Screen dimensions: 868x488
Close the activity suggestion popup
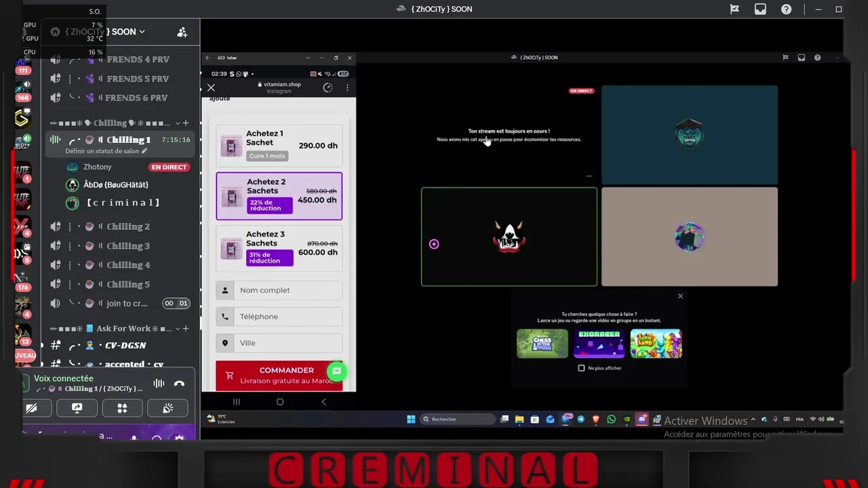point(680,296)
